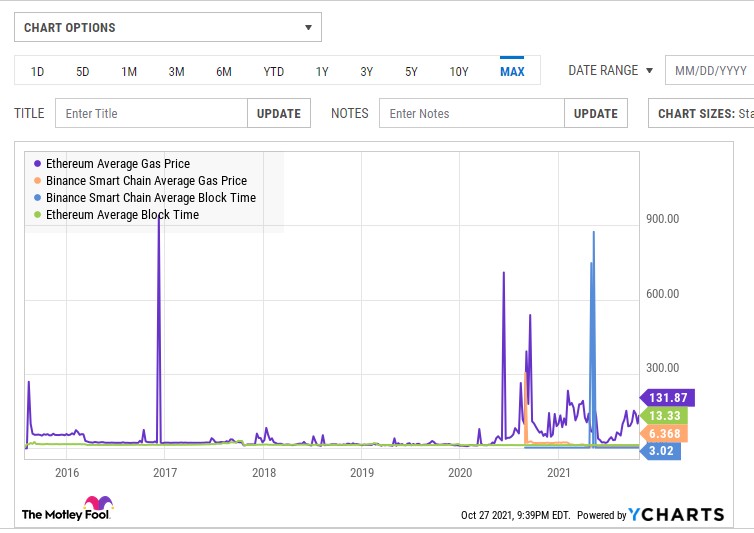Screen dimensions: 754x533
Task: Select the 1D time range
Action: click(x=38, y=72)
